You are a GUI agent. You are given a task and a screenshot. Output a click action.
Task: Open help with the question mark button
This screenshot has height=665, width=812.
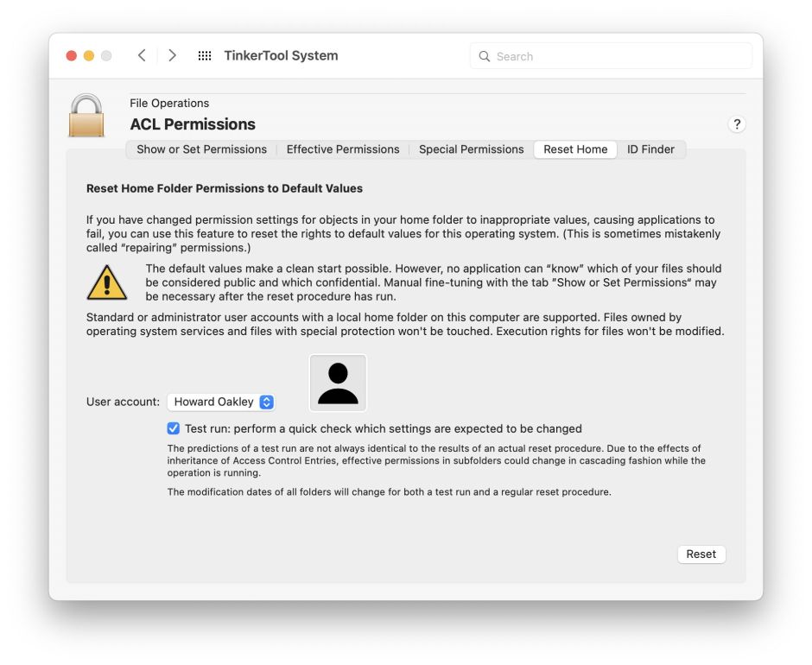[x=736, y=124]
